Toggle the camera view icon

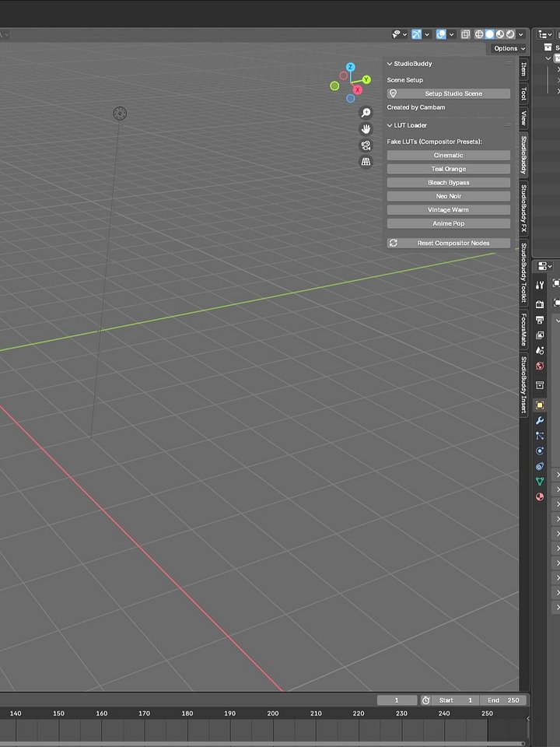click(x=366, y=146)
